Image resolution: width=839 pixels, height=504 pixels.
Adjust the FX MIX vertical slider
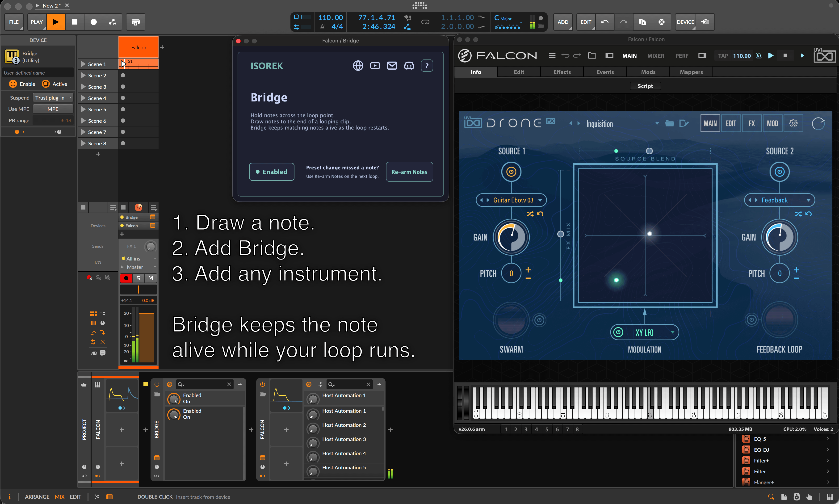point(561,234)
